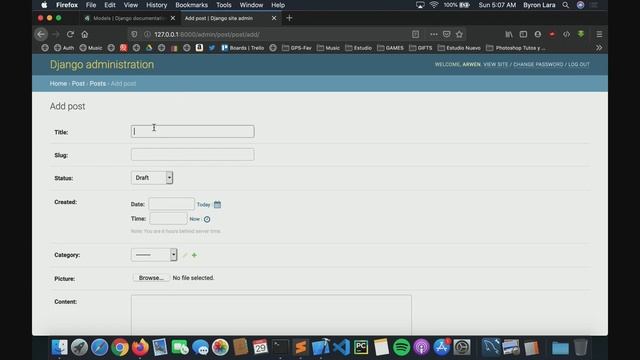The image size is (640, 360).
Task: Open the Firefox hamburger menu
Action: click(599, 34)
